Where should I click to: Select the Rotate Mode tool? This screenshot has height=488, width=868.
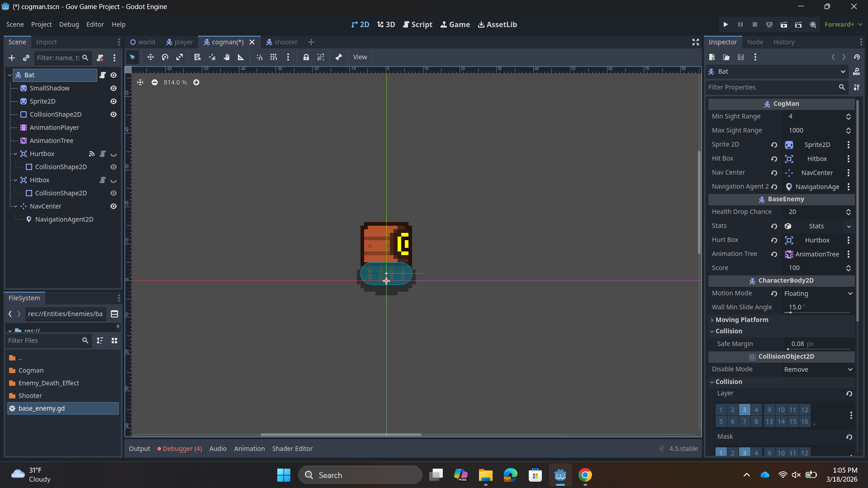[165, 57]
